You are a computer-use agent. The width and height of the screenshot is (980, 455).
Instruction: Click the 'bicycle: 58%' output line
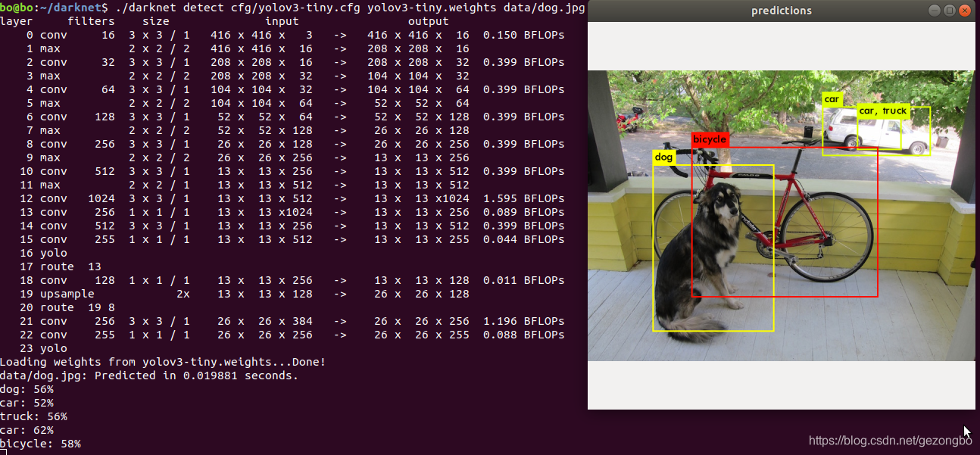(40, 444)
